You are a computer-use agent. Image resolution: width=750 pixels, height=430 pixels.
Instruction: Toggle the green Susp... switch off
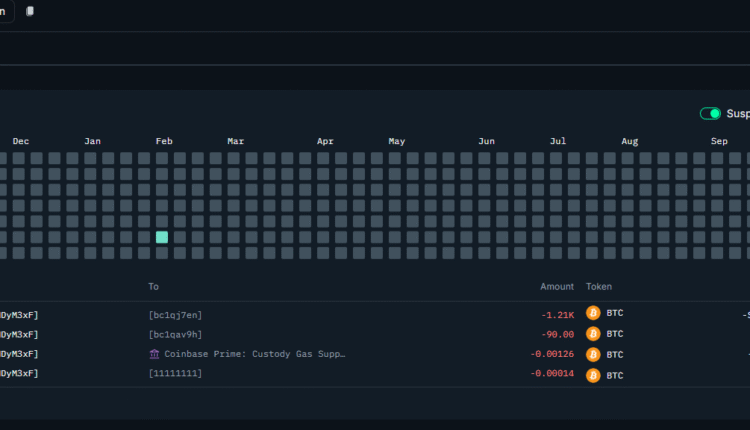pos(710,114)
